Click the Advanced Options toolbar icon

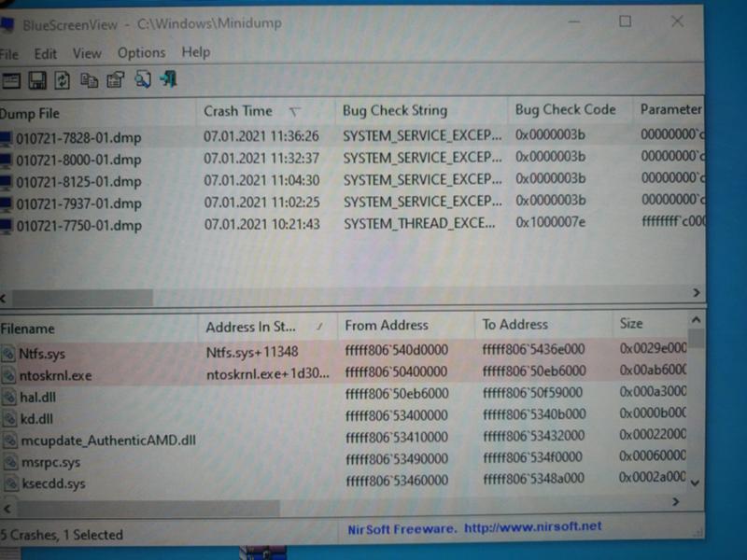pyautogui.click(x=11, y=80)
